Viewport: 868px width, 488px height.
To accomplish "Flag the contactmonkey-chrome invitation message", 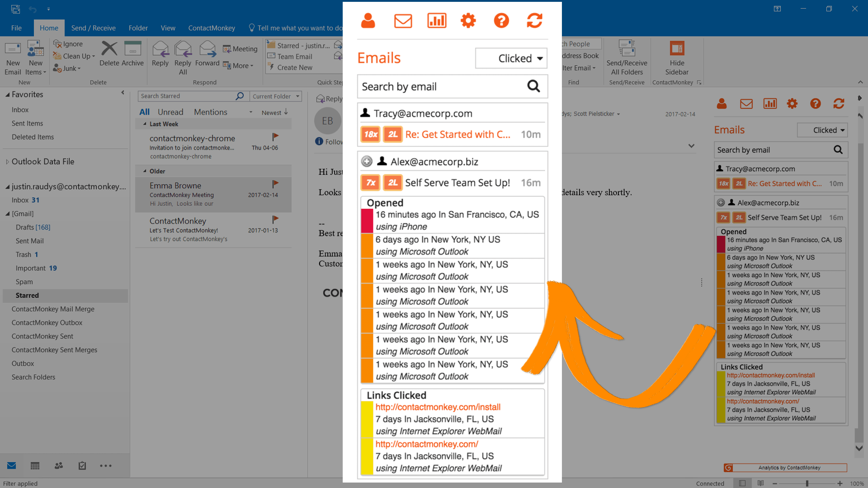I will [x=275, y=136].
